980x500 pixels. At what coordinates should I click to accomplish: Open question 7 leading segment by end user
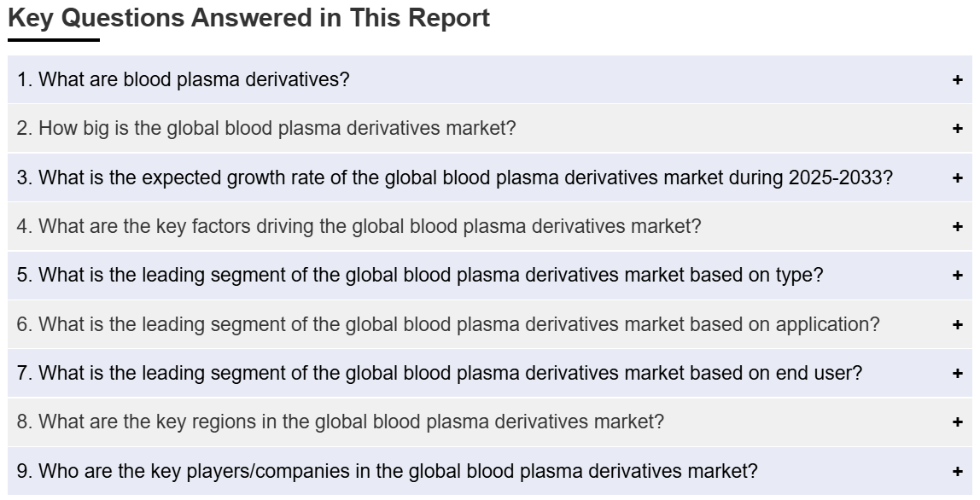click(x=489, y=373)
